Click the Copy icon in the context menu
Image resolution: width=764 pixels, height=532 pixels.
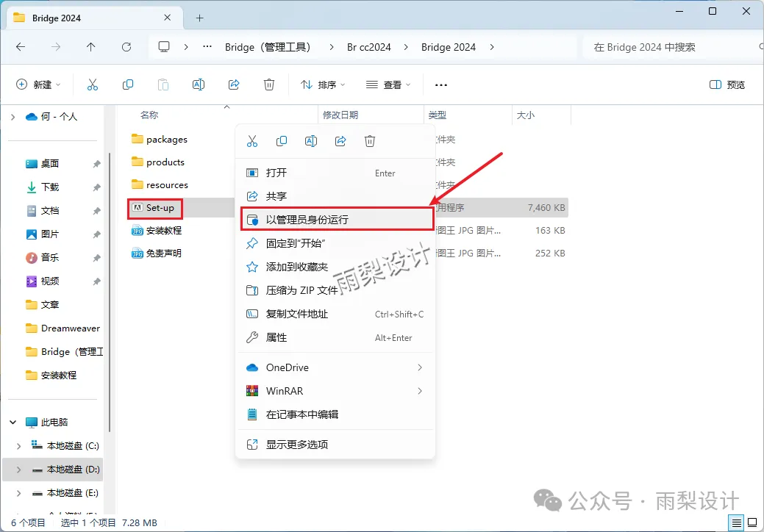click(282, 141)
